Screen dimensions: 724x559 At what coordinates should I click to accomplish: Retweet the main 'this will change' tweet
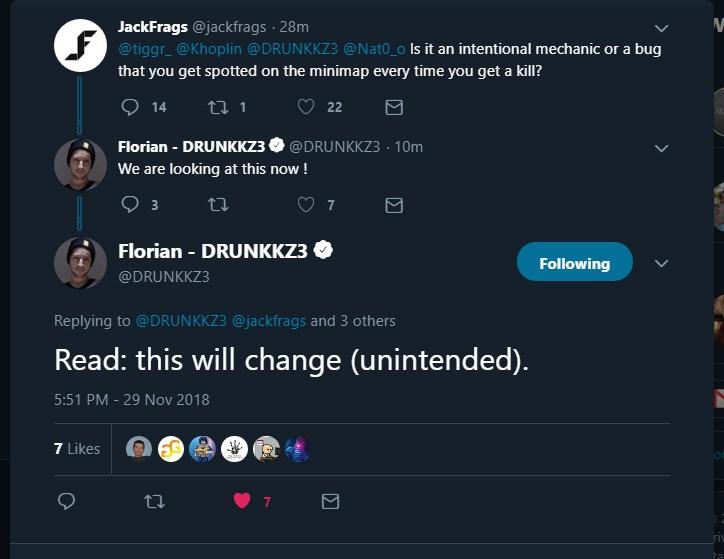154,501
